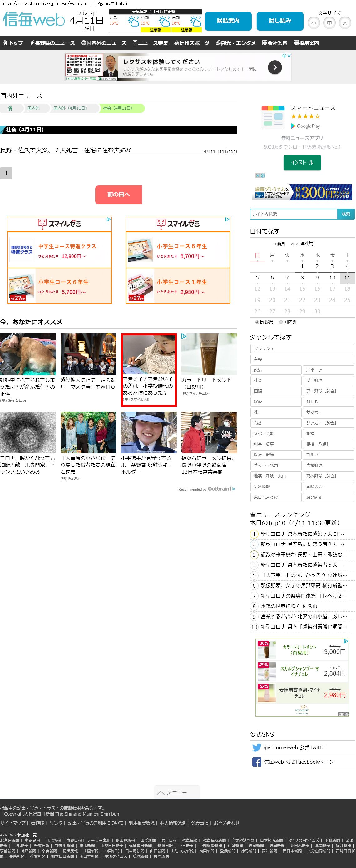Image resolution: width=356 pixels, height=868 pixels.
Task: Open the 医療・健康 genre
Action: [276, 455]
